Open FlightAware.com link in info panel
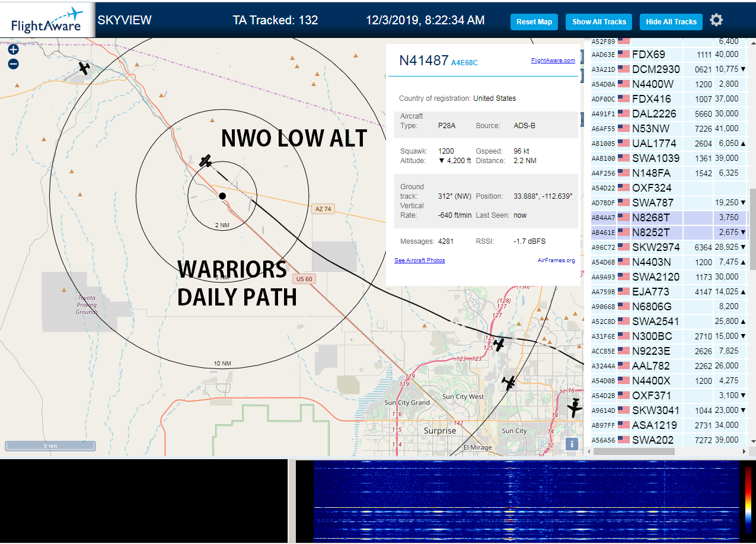Screen dimensions: 756x544 click(x=553, y=61)
